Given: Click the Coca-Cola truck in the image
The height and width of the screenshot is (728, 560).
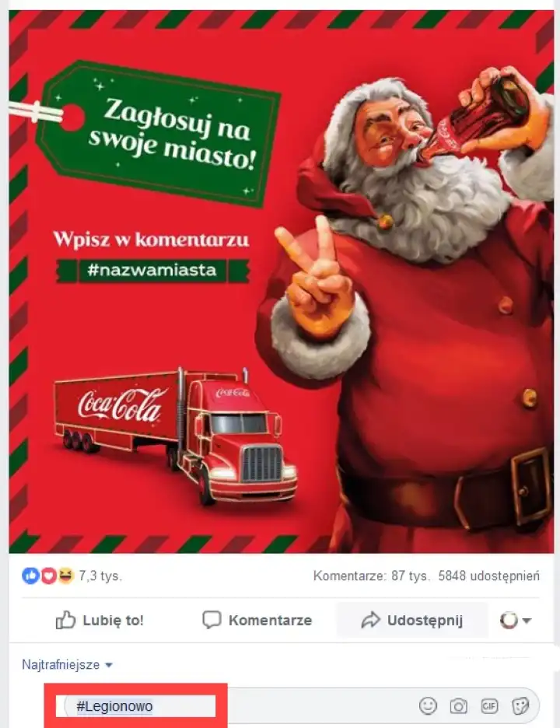Looking at the screenshot, I should tap(176, 435).
